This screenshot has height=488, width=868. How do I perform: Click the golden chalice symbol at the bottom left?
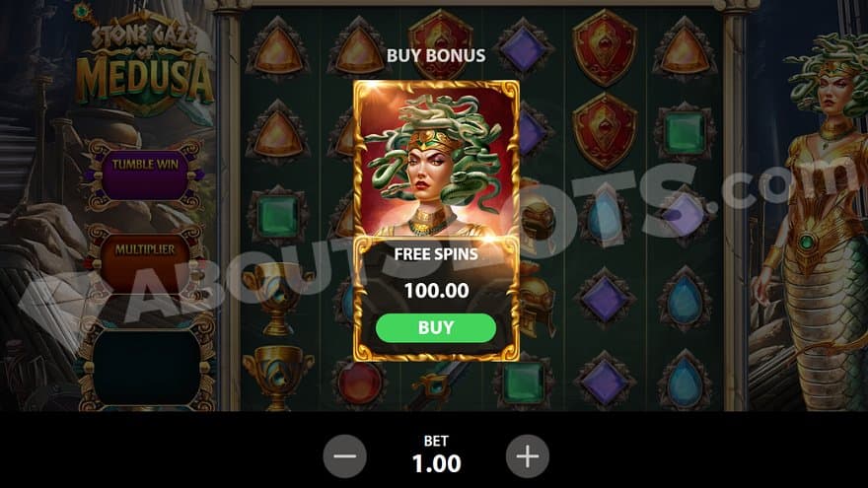pyautogui.click(x=277, y=378)
